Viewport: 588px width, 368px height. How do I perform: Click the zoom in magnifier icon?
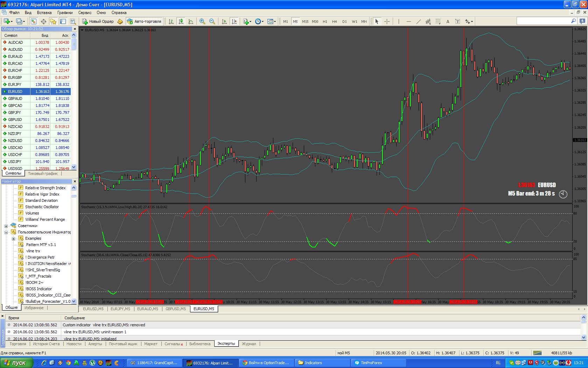[x=202, y=21]
